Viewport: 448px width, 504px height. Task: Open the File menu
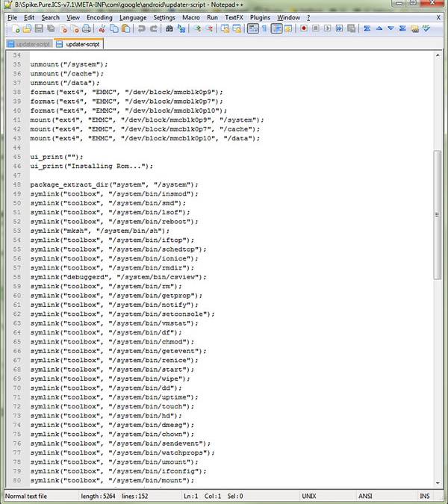[12, 18]
